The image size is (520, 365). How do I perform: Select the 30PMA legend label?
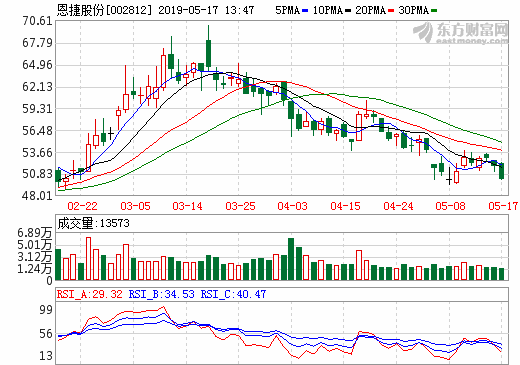click(413, 10)
